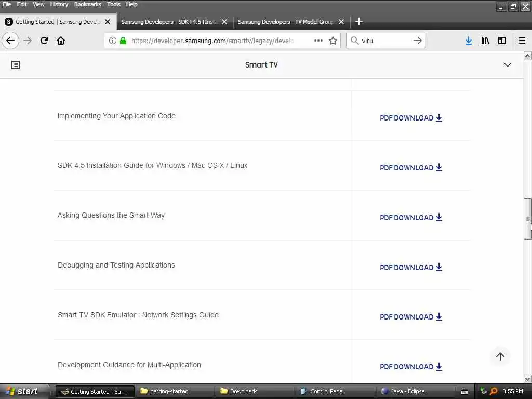Click 'SDK 4.5 Installation Guide' row title
The height and width of the screenshot is (399, 532).
[152, 165]
